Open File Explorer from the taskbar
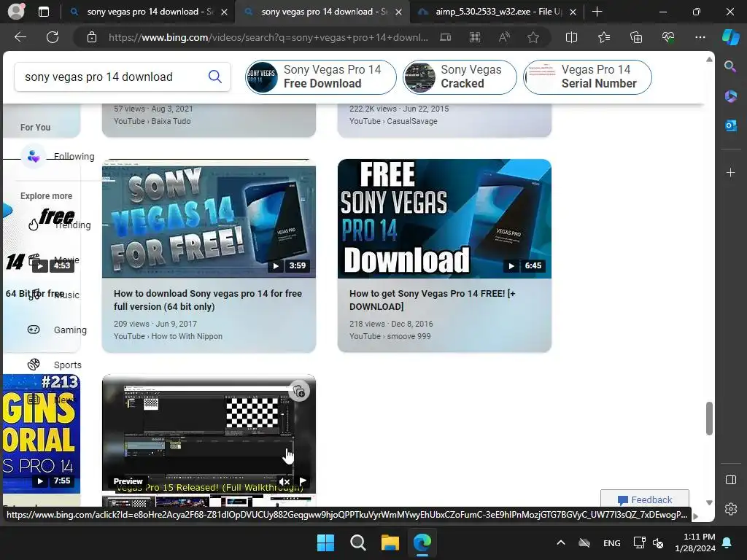 click(390, 542)
